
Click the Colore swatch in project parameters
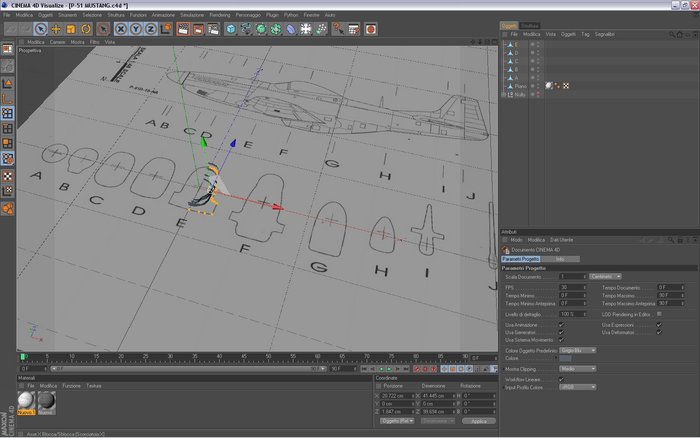tap(566, 358)
